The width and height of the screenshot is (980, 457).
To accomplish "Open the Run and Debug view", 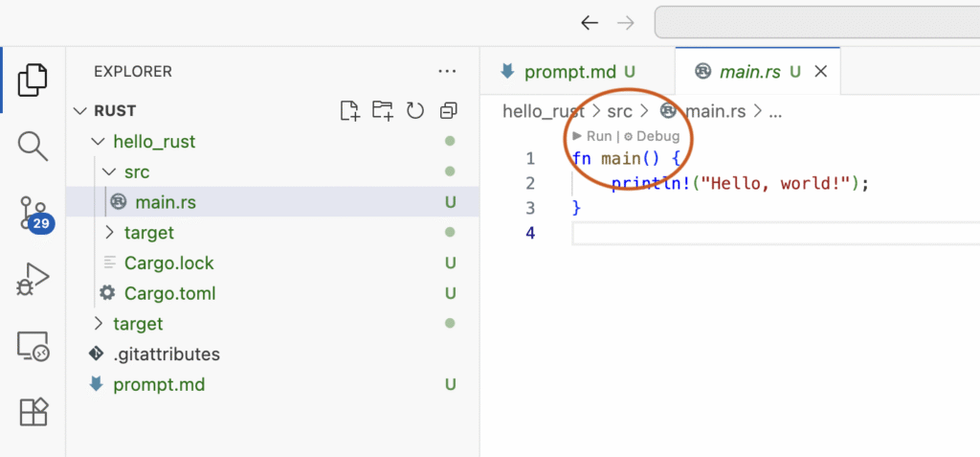I will pyautogui.click(x=33, y=280).
